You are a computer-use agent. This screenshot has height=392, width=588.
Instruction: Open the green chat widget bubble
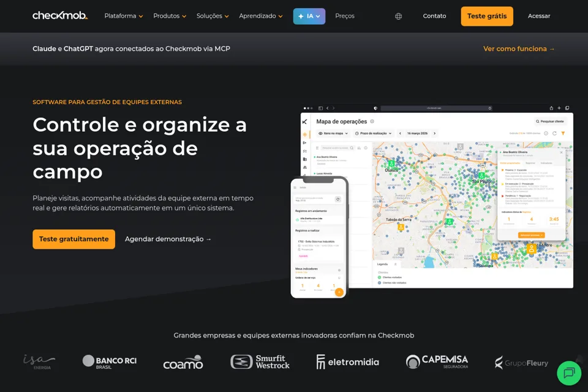[569, 373]
